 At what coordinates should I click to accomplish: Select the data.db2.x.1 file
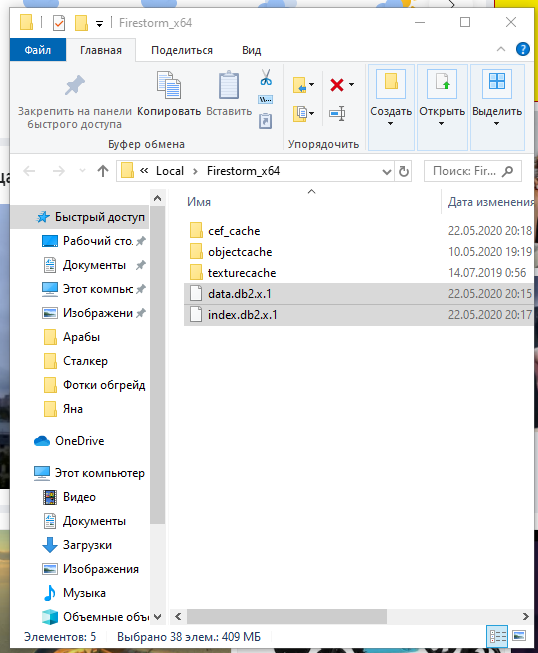(358, 294)
